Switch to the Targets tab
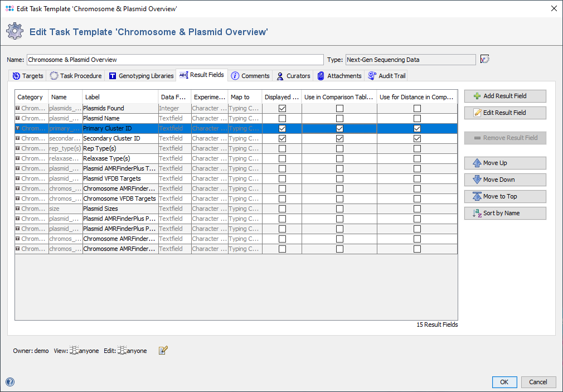This screenshot has height=392, width=563. [x=28, y=76]
